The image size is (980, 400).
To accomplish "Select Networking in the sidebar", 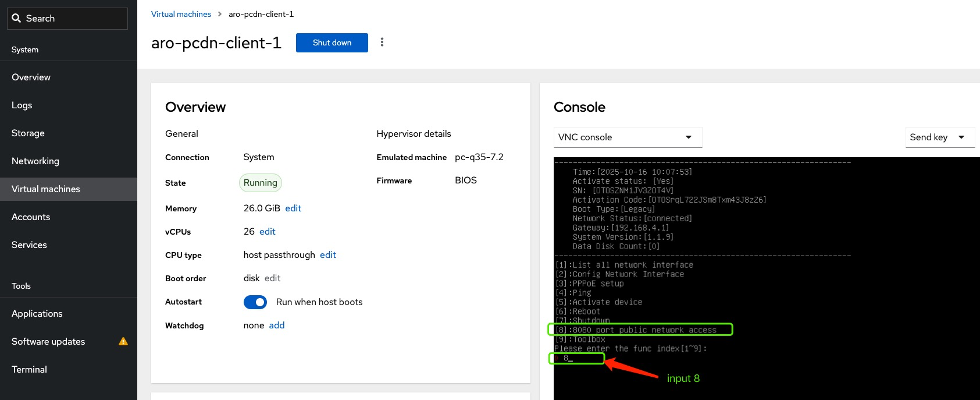I will coord(35,161).
